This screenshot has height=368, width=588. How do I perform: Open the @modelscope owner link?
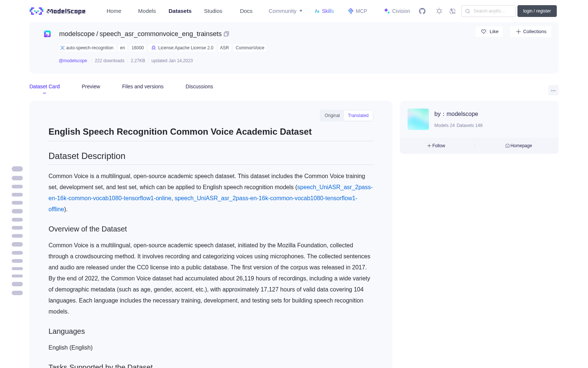(73, 61)
